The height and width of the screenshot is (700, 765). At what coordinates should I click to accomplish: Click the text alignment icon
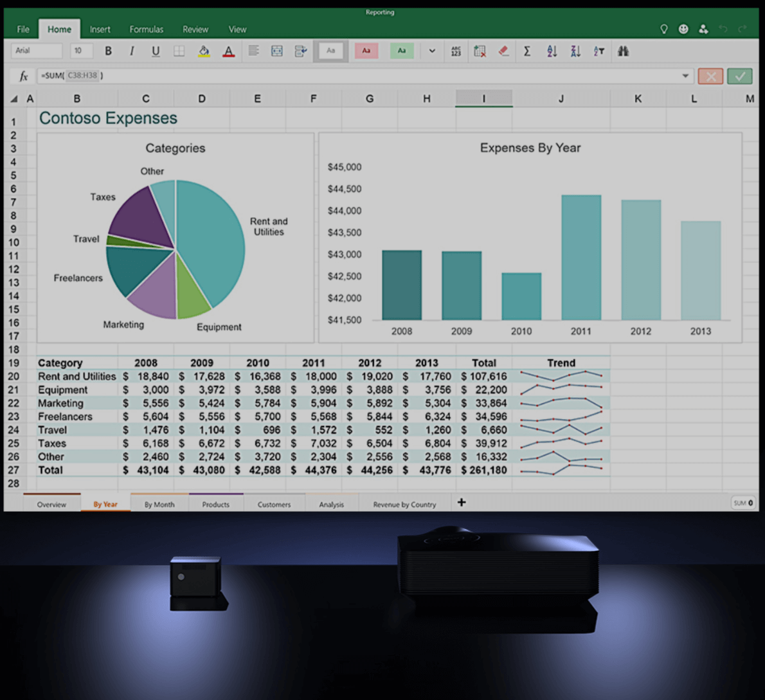pos(254,51)
